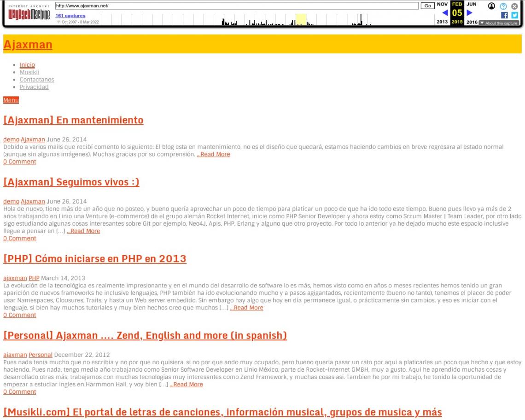This screenshot has height=420, width=525.
Task: Jump to the JUN capture month
Action: click(472, 4)
